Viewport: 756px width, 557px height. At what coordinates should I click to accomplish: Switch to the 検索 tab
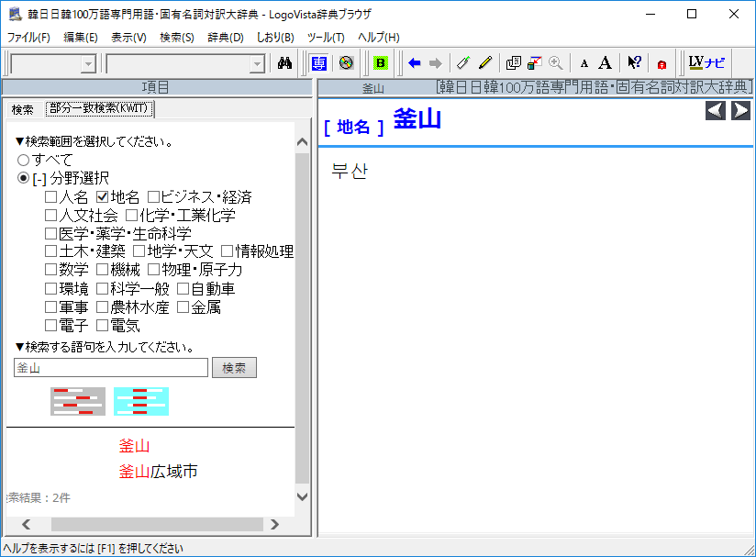(23, 109)
